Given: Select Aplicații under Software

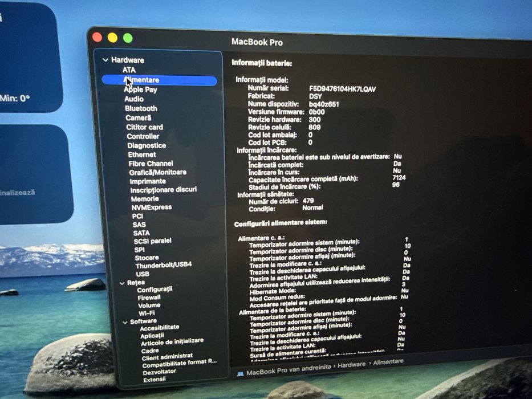Looking at the screenshot, I should click(x=152, y=336).
